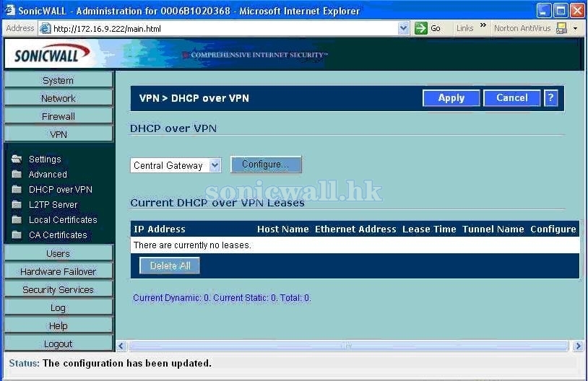Screen dimensions: 588x381
Task: Click the horizontal scrollbar right arrow
Action: (578, 346)
